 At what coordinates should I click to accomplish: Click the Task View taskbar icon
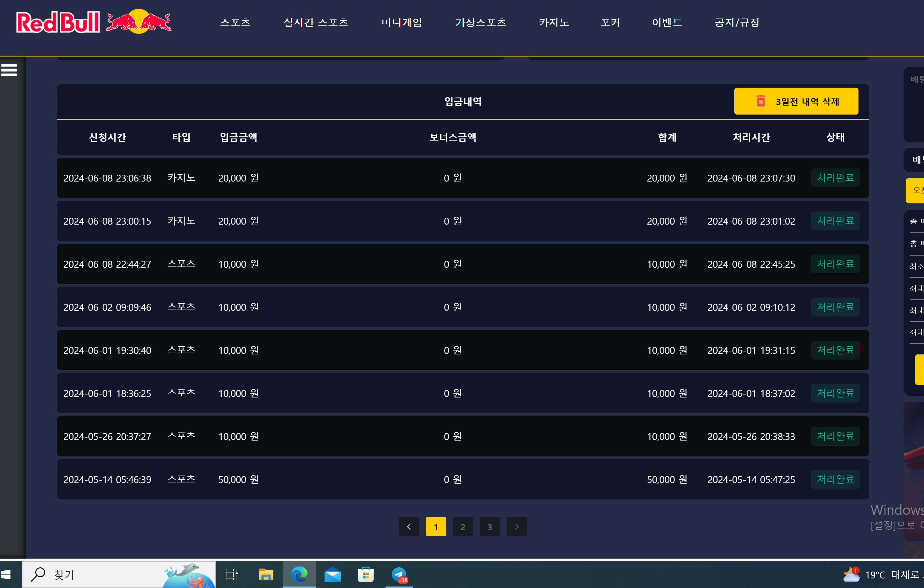(x=232, y=574)
